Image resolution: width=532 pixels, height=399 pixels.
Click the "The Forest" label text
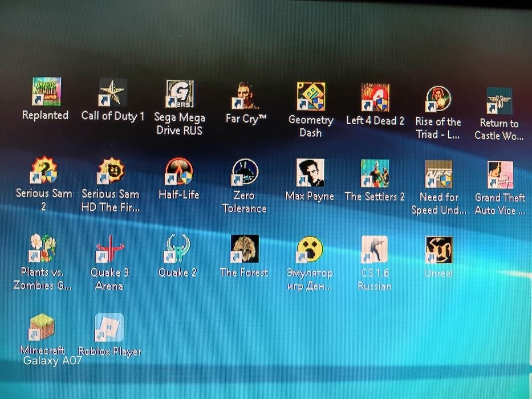coord(244,272)
